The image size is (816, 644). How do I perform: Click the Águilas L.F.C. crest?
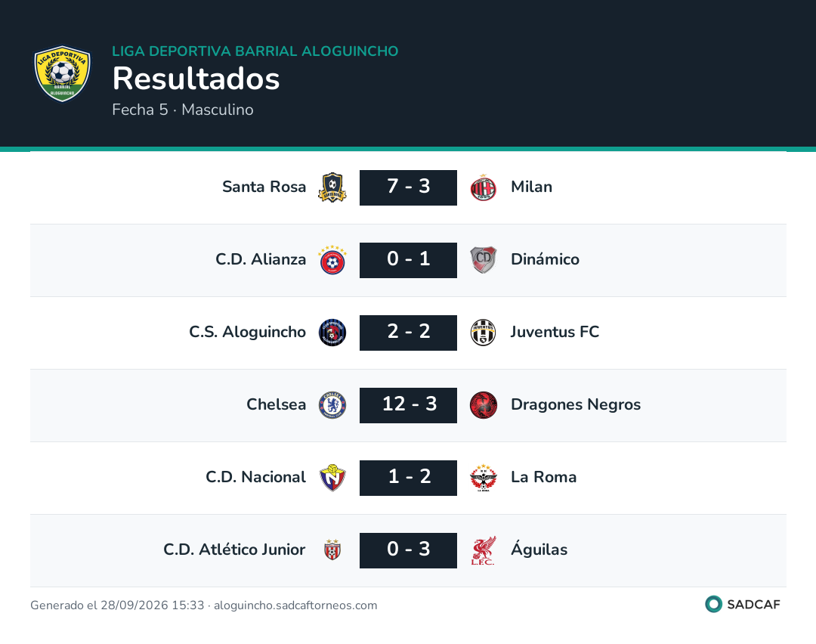pos(483,550)
